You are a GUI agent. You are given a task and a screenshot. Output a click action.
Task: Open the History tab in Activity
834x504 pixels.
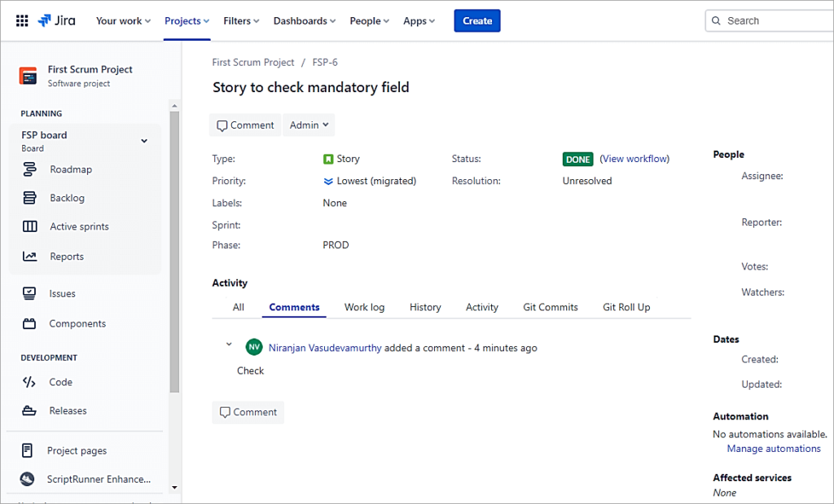click(x=424, y=307)
